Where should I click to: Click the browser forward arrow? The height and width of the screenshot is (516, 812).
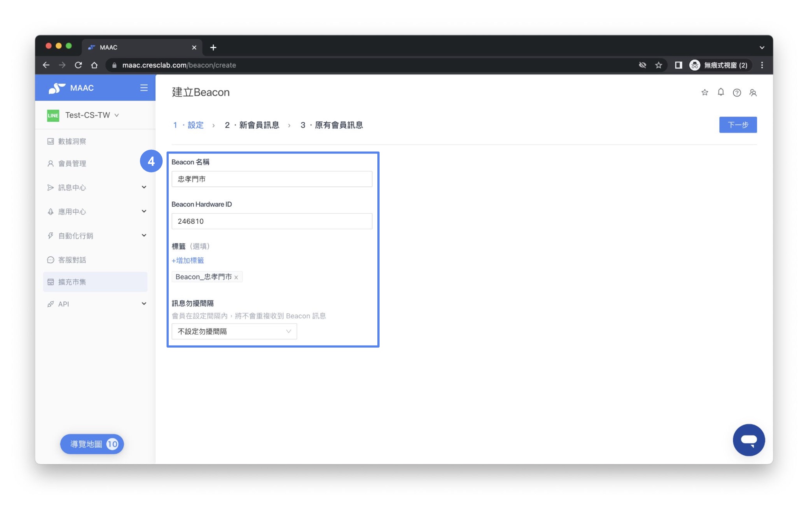coord(62,65)
